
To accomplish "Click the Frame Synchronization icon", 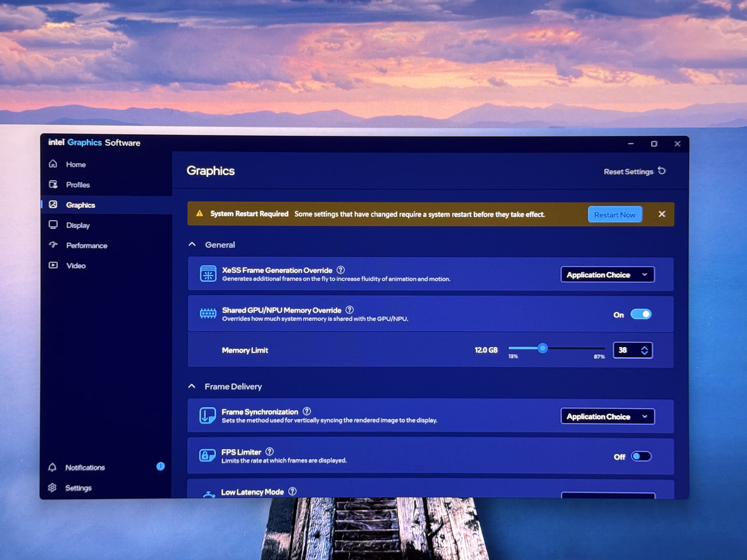I will pos(208,415).
